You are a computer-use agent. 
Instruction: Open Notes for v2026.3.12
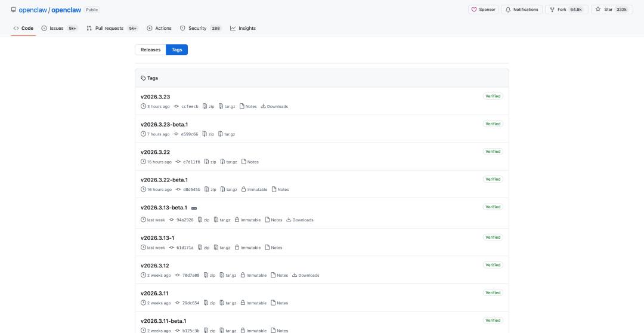point(279,276)
